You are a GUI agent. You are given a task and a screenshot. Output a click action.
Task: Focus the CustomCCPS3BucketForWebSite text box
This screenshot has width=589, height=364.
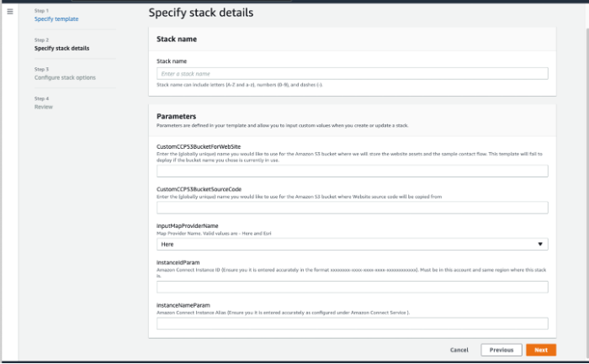(x=352, y=171)
